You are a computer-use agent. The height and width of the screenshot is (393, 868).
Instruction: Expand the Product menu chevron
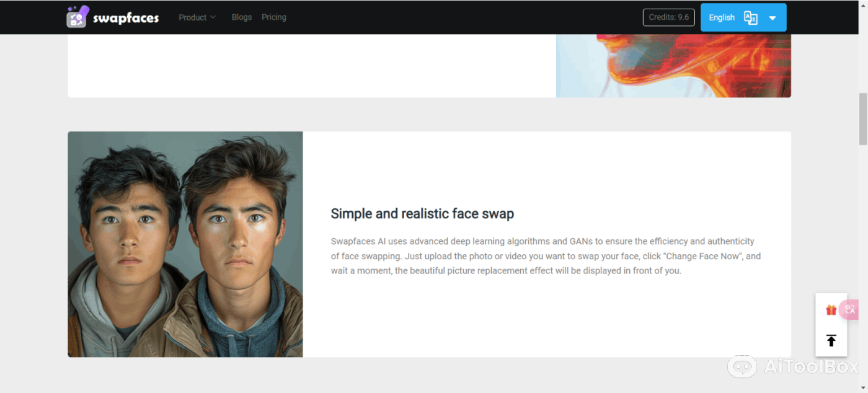213,17
